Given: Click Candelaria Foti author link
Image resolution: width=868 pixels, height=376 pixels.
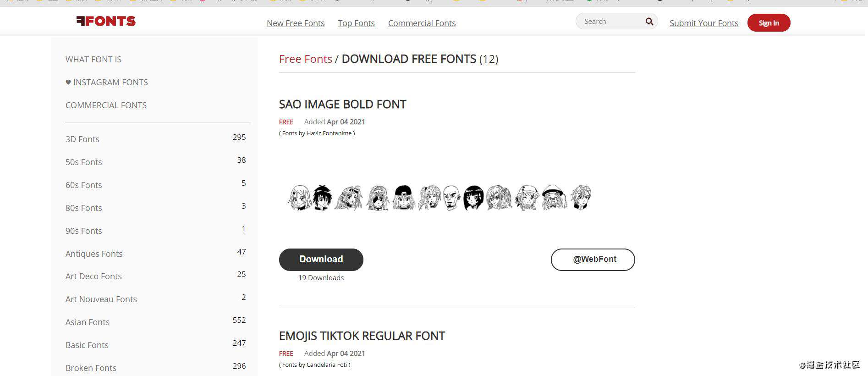Looking at the screenshot, I should click(327, 365).
